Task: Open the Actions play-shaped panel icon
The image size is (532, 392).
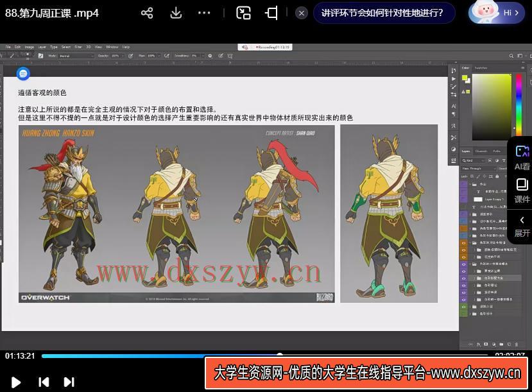Action: click(454, 79)
